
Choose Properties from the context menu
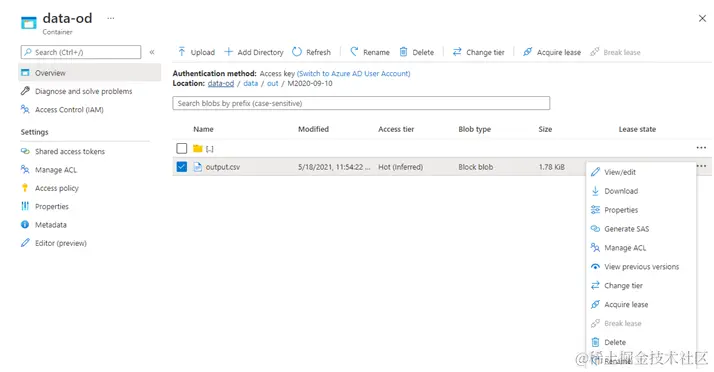coord(641,210)
